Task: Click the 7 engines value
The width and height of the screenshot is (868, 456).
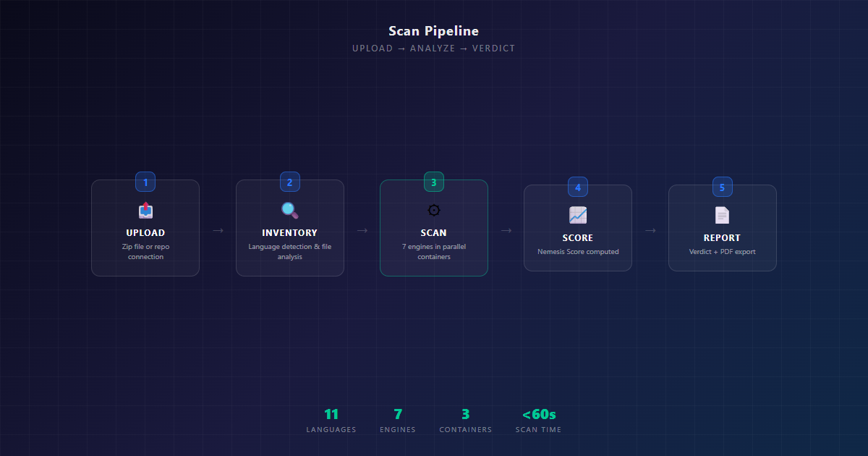Action: pyautogui.click(x=398, y=415)
